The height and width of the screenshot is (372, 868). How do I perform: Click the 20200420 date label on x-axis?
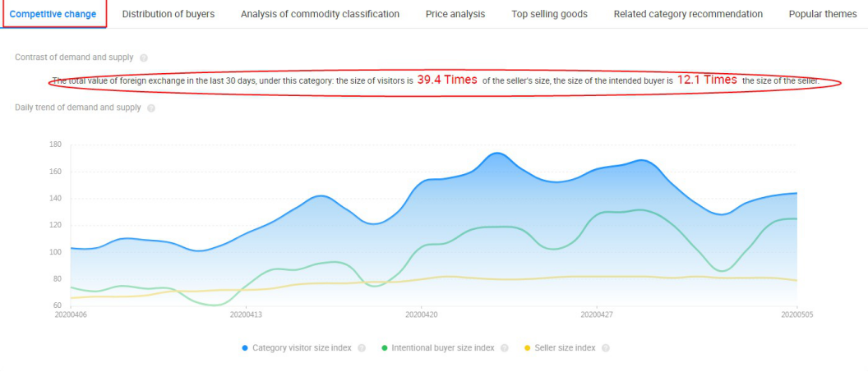click(x=421, y=315)
